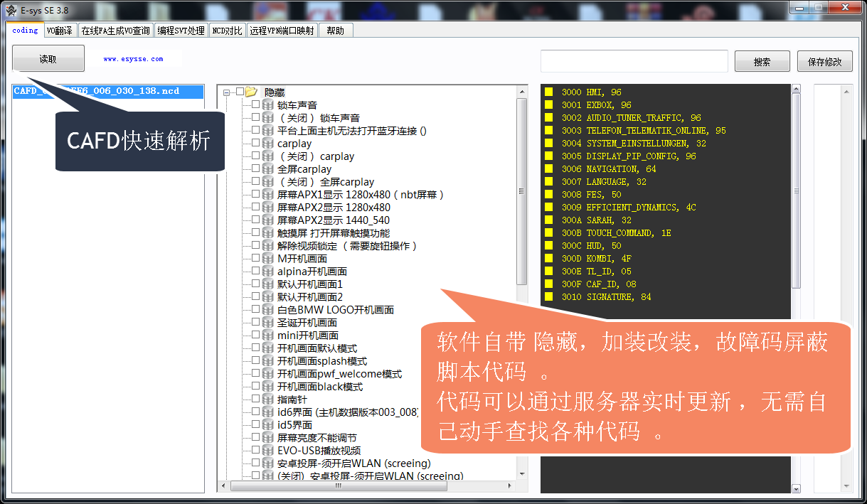The image size is (867, 504).
Task: Switch to the 帮助 tab
Action: click(336, 31)
